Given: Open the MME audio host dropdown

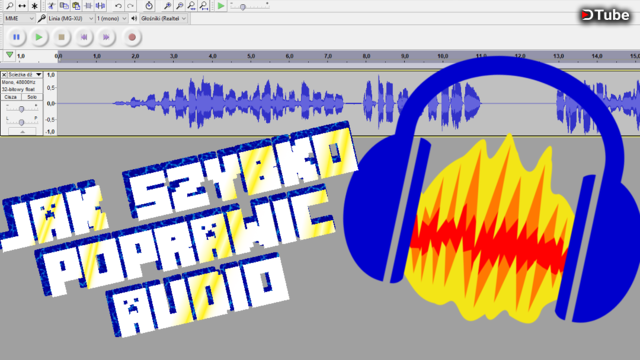Looking at the screenshot, I should 19,18.
